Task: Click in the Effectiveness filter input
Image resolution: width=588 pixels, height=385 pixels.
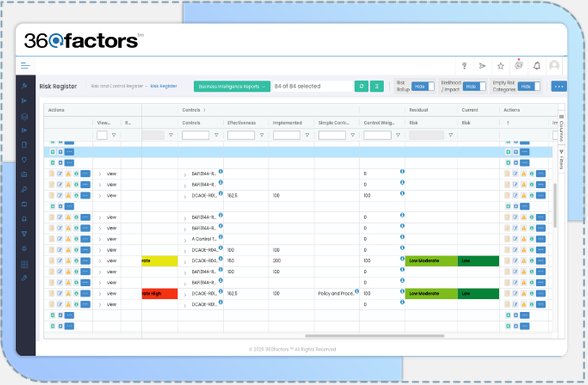Action: pyautogui.click(x=241, y=135)
